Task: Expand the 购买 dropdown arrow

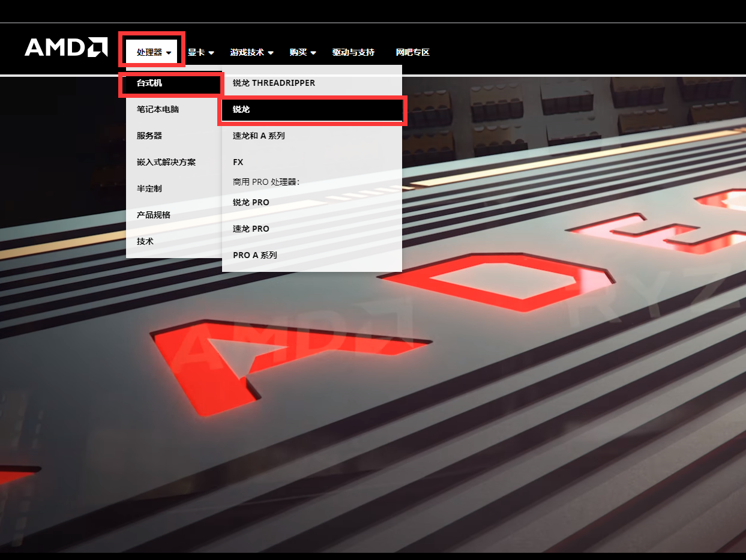Action: (x=313, y=53)
